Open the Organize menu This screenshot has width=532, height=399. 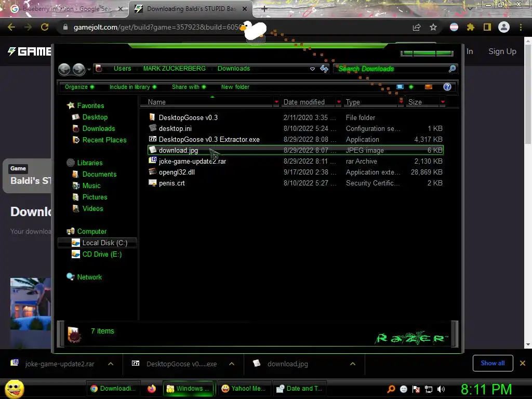pos(79,87)
